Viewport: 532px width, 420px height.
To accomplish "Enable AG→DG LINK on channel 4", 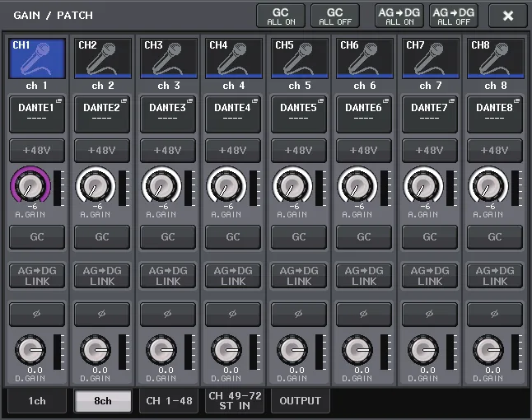I will pos(233,276).
